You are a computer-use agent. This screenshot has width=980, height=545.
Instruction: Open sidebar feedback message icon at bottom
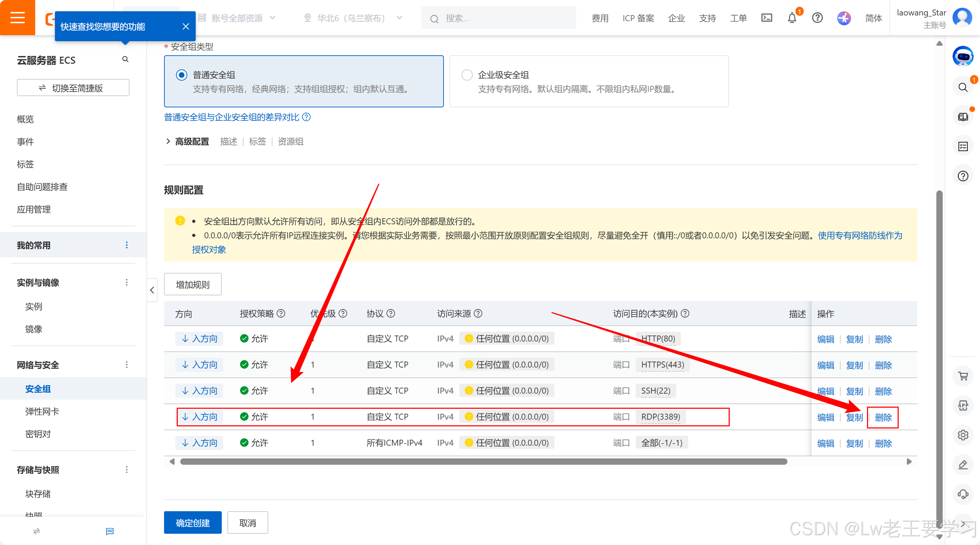click(x=109, y=531)
